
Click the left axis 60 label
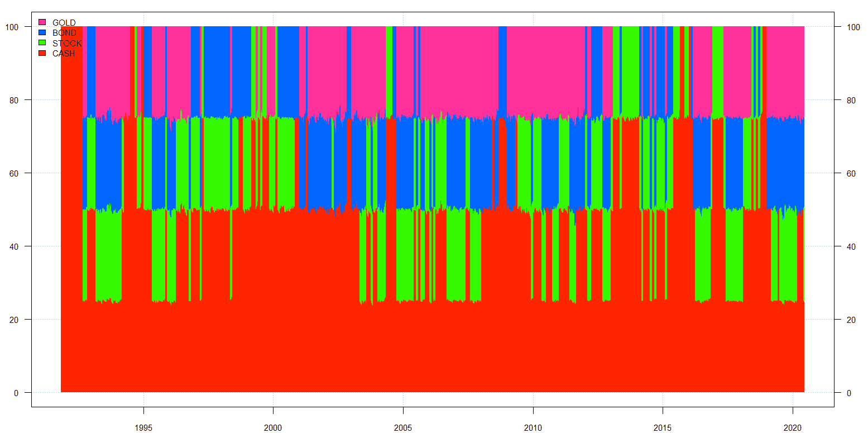13,173
